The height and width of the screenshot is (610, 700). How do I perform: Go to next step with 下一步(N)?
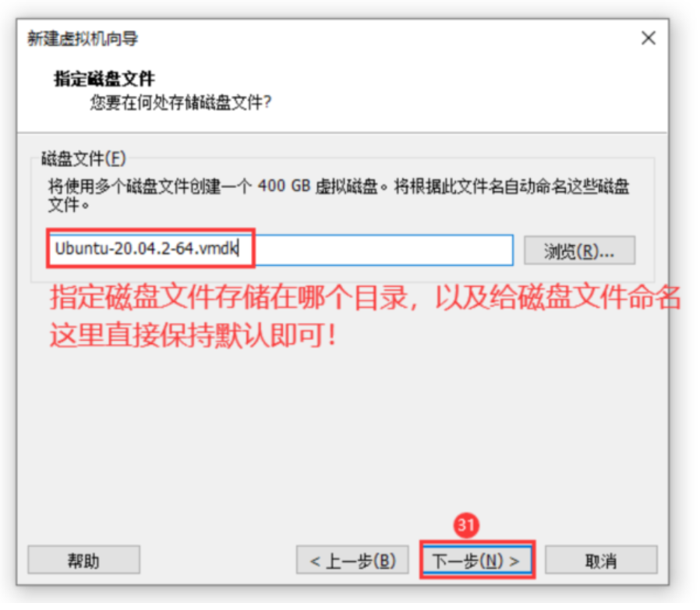pyautogui.click(x=477, y=560)
